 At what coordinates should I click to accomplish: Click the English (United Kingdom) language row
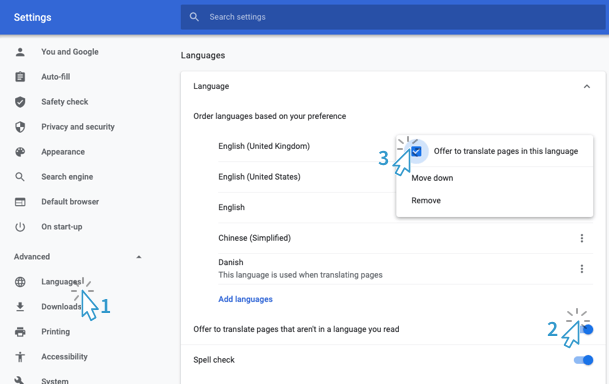coord(264,146)
